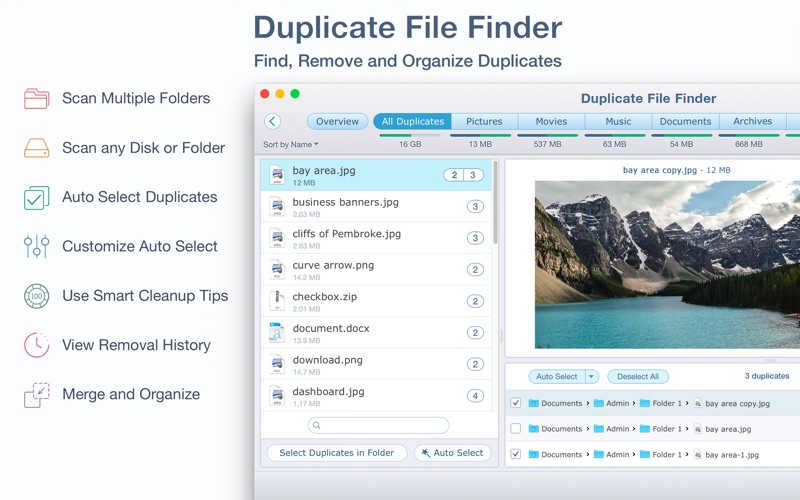Click the View Removal History clock icon
800x500 pixels.
tap(36, 345)
